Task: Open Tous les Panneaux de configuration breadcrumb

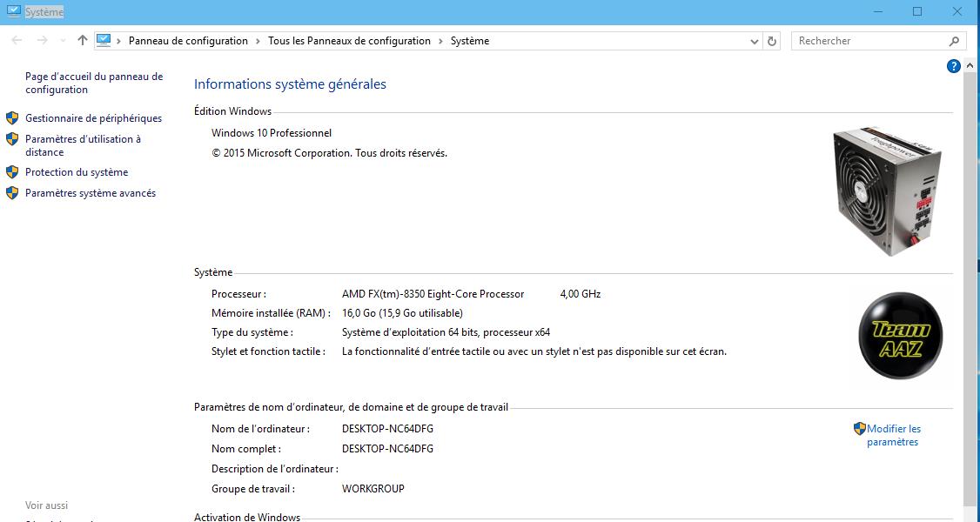Action: tap(349, 41)
